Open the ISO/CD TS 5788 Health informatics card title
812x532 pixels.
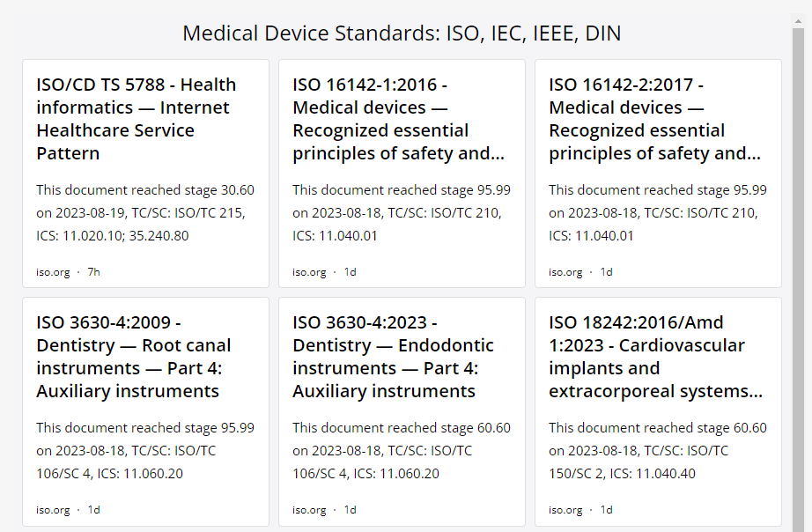point(137,119)
